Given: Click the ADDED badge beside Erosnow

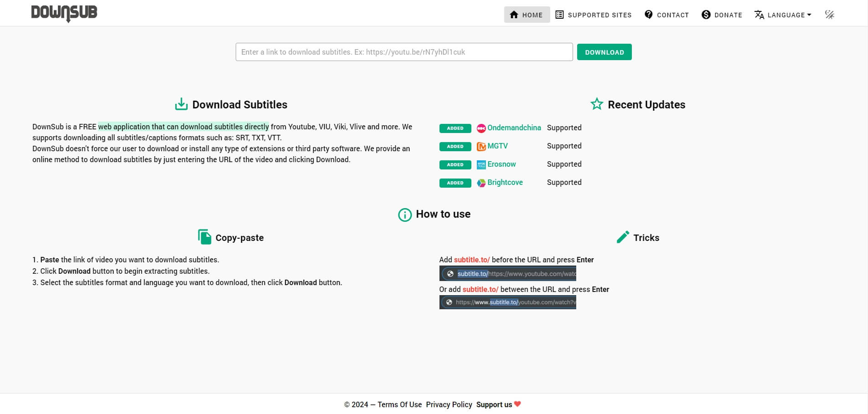Looking at the screenshot, I should 455,164.
